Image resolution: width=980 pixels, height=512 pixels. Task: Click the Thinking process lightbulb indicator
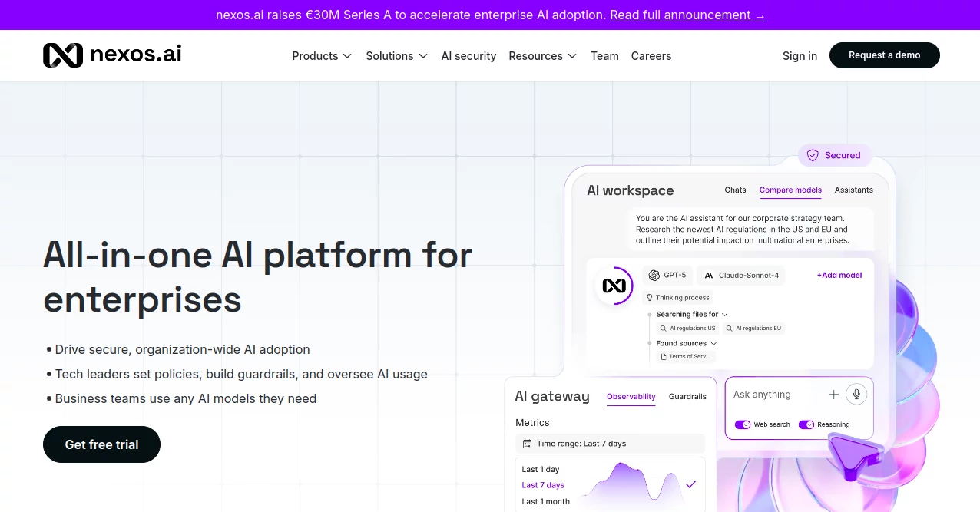tap(649, 298)
